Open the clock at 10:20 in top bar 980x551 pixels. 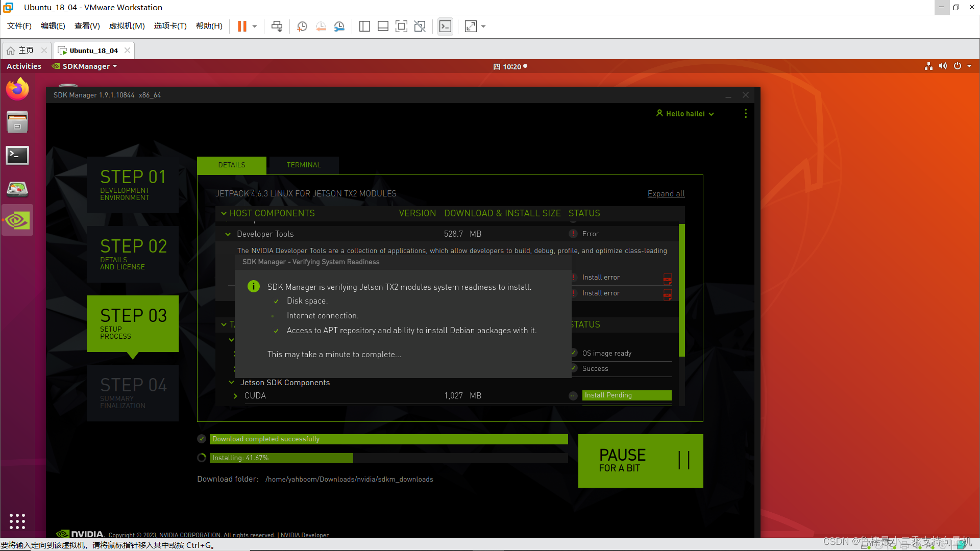tap(510, 66)
